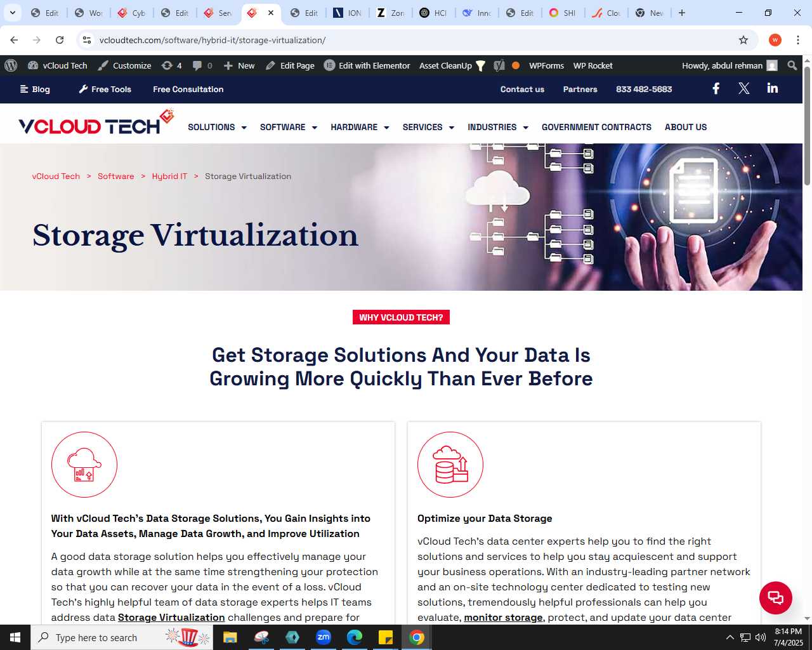The height and width of the screenshot is (650, 812).
Task: Open the ABOUT US menu item
Action: (686, 127)
